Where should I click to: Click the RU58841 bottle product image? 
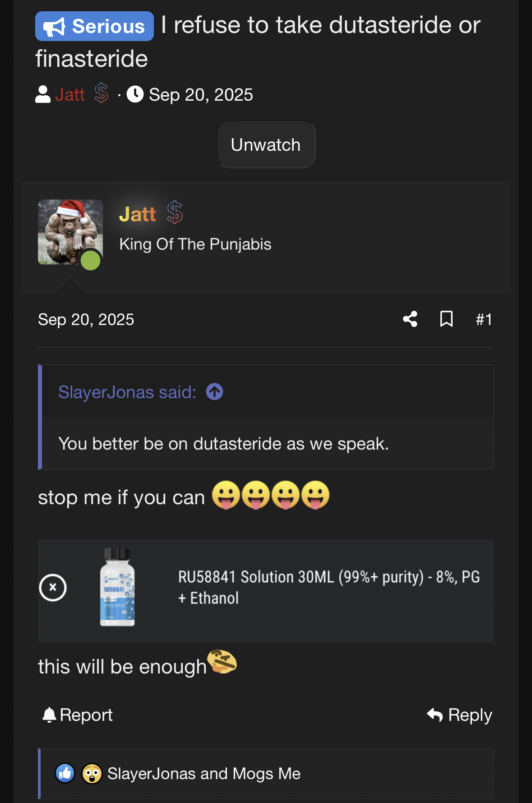click(117, 587)
